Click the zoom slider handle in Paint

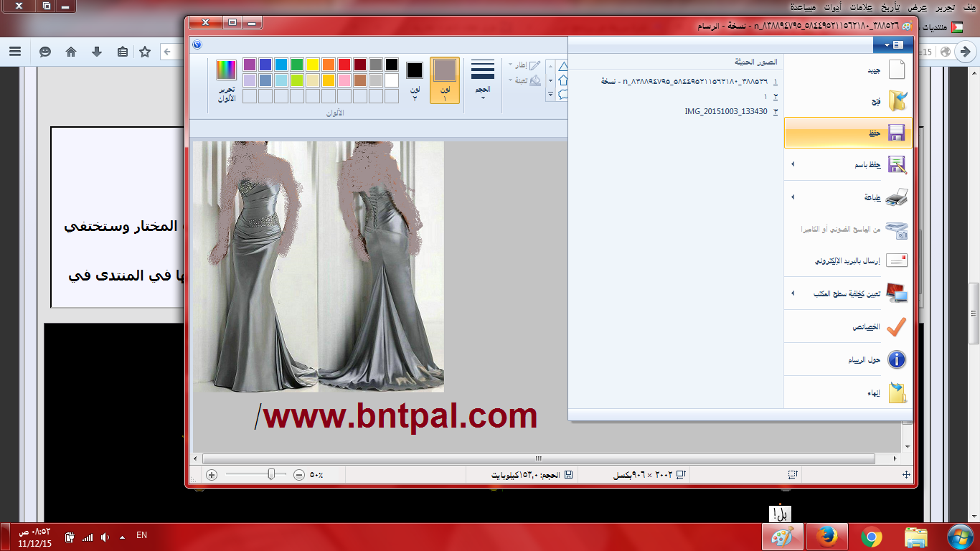click(271, 474)
